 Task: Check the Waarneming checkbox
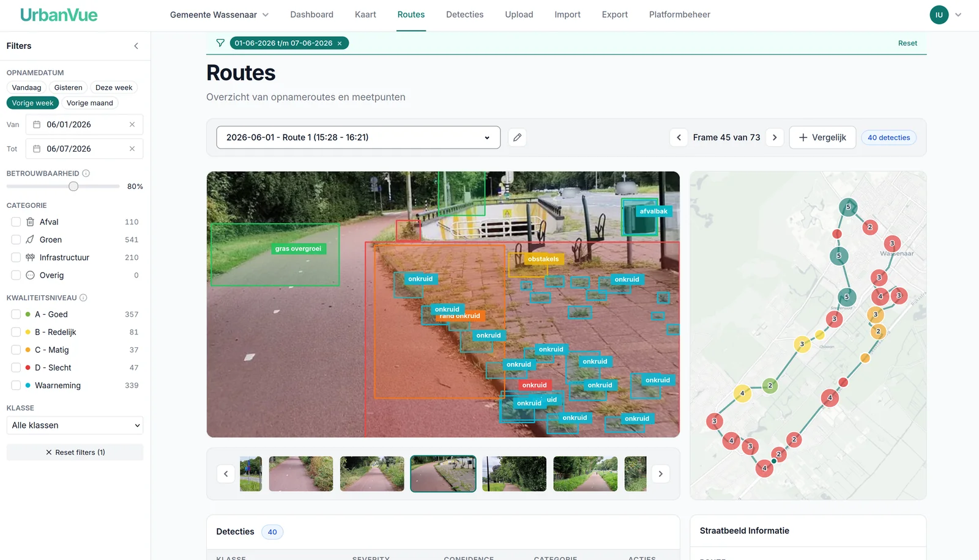16,385
